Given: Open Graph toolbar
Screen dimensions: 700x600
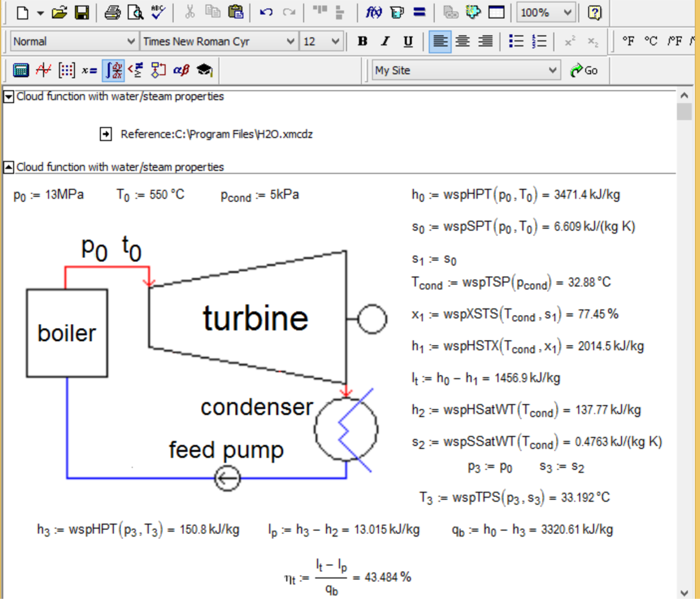Looking at the screenshot, I should [x=43, y=70].
